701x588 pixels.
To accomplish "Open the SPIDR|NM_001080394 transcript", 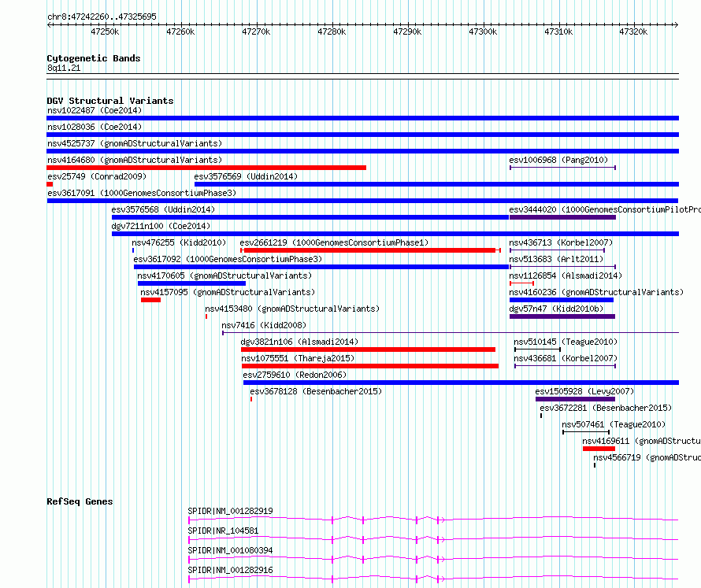I will click(433, 559).
